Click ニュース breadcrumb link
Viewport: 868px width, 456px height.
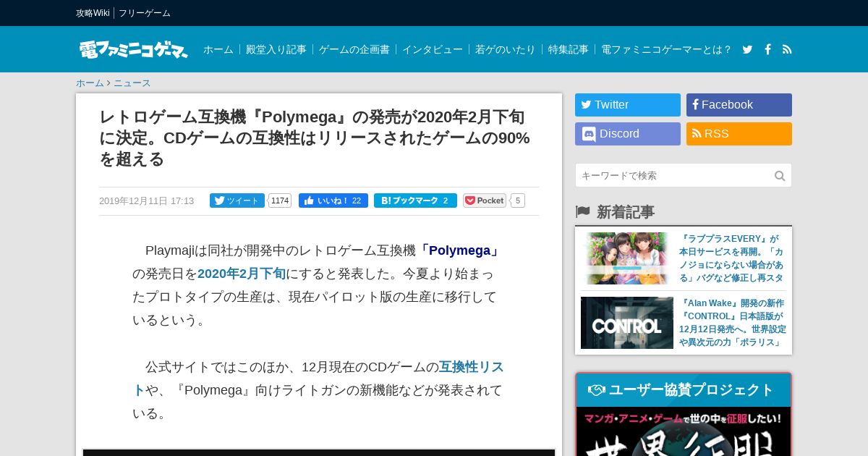tap(132, 83)
